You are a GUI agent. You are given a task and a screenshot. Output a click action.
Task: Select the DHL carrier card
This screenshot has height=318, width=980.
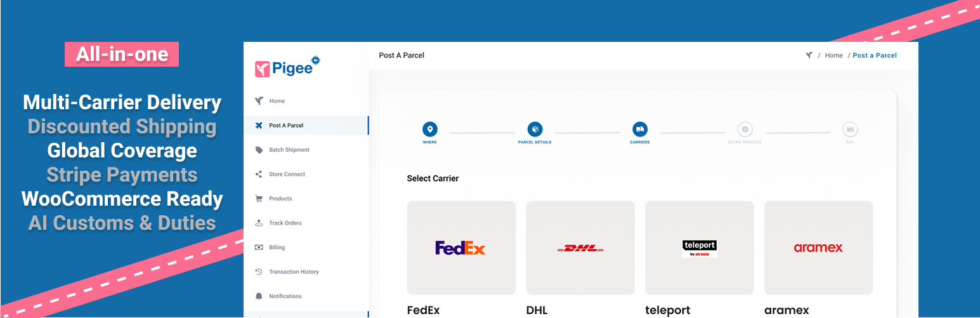(x=580, y=248)
